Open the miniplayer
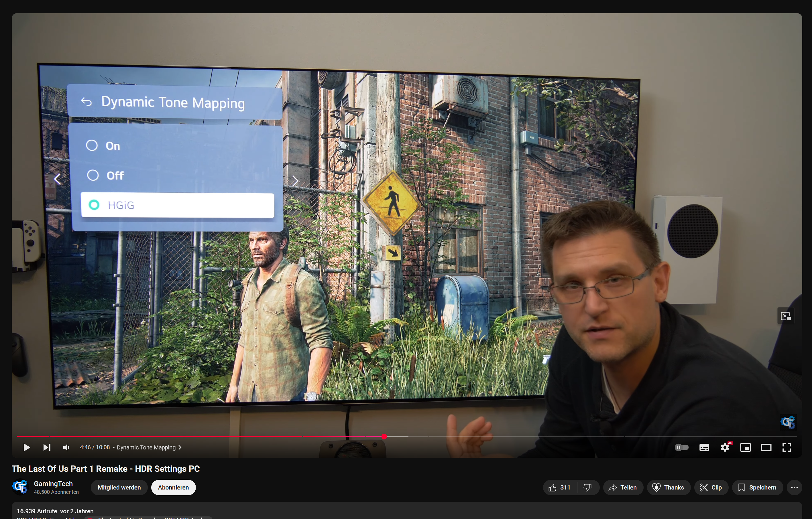 coord(745,447)
